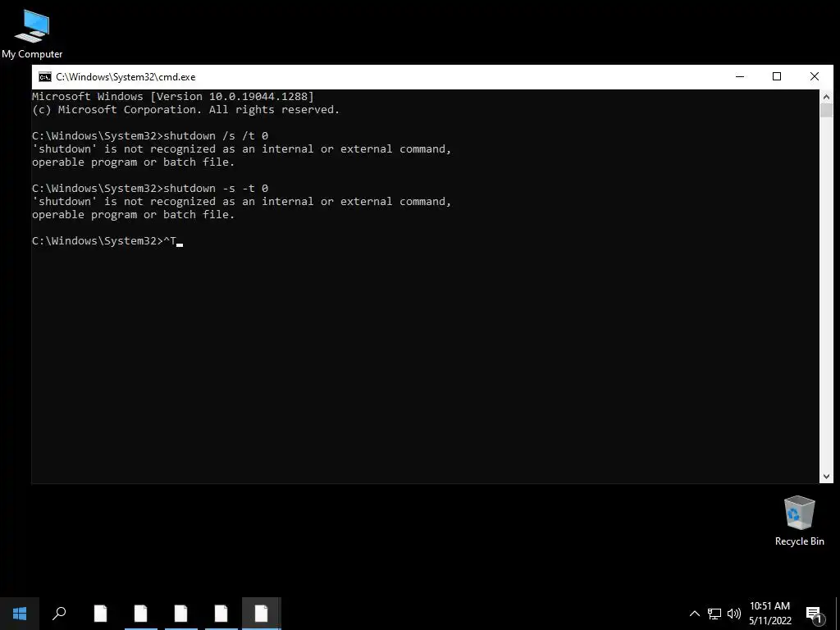This screenshot has width=840, height=630.
Task: Click the title text C:\Windows\System32\cmd.exe
Action: click(126, 77)
